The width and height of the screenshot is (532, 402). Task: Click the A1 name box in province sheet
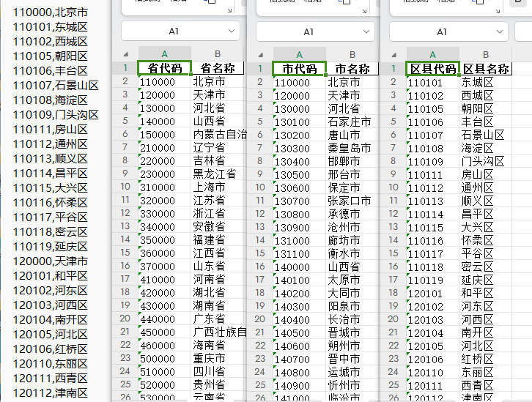tap(180, 31)
